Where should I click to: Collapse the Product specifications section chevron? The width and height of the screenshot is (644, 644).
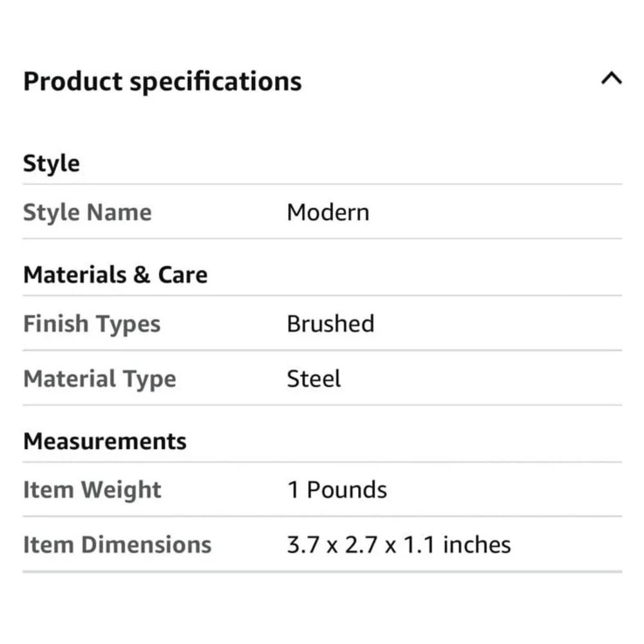pos(612,78)
